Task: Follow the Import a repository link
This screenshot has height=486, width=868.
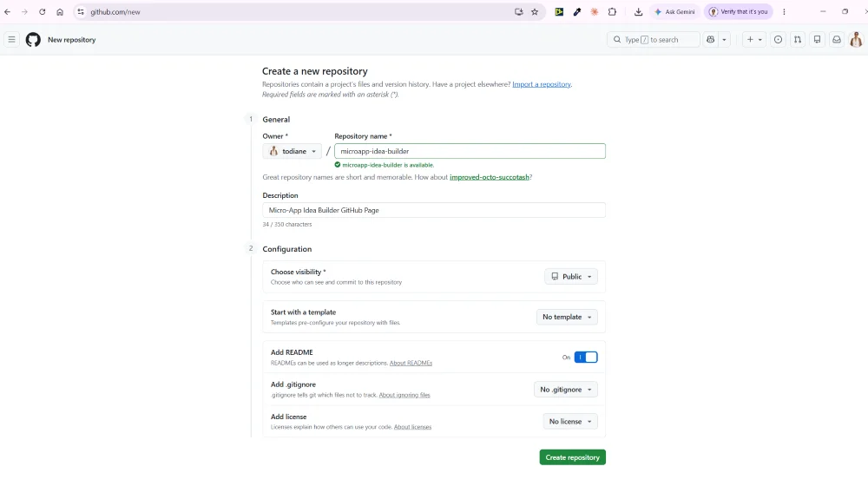Action: pyautogui.click(x=542, y=84)
